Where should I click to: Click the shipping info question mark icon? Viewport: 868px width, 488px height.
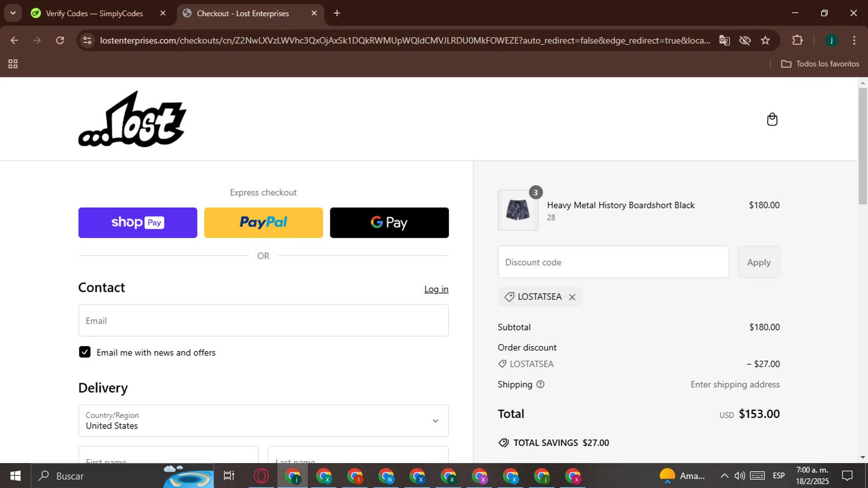click(540, 384)
